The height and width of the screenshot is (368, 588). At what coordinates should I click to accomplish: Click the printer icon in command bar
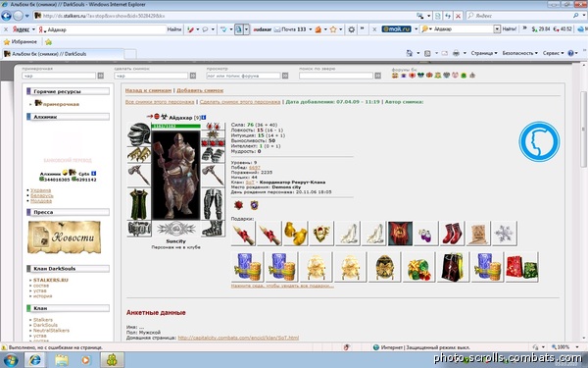[456, 53]
